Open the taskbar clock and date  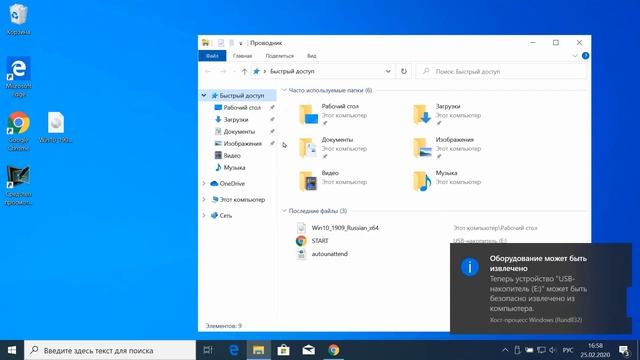(596, 350)
